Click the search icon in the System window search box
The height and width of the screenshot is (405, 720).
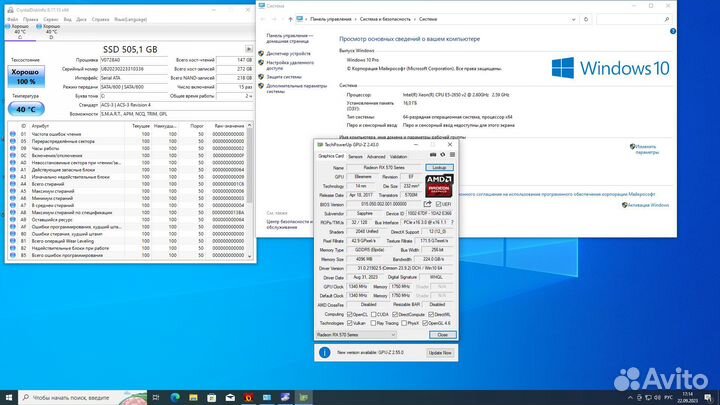667,19
